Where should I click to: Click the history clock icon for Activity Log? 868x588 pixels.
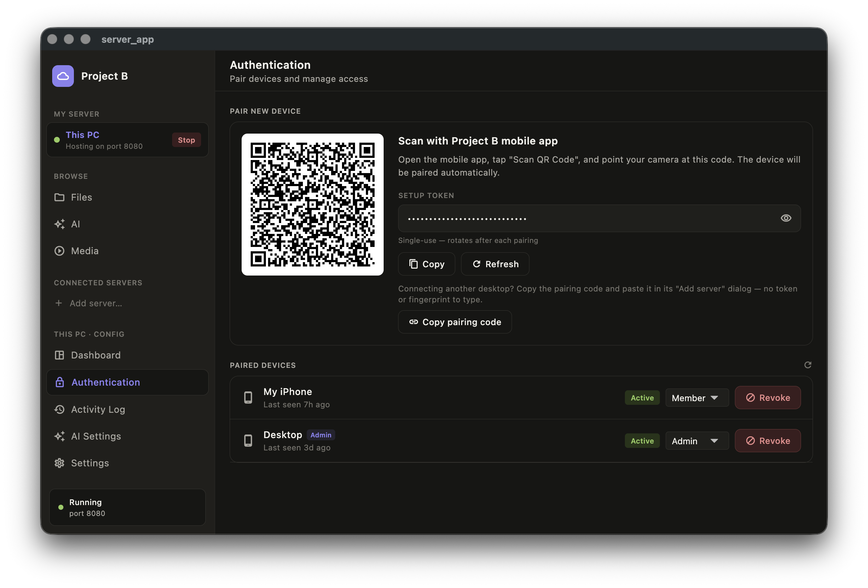click(x=59, y=409)
